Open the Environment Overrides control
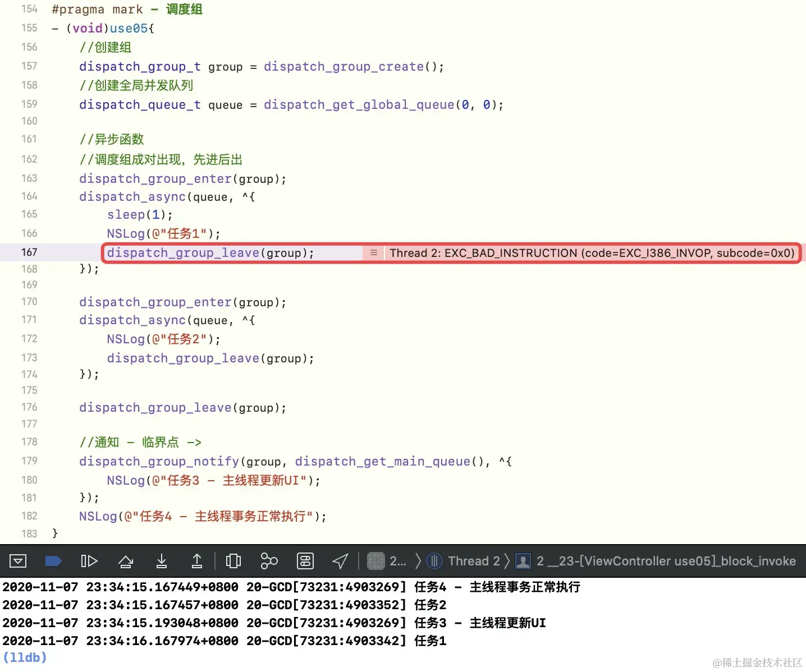 click(305, 561)
